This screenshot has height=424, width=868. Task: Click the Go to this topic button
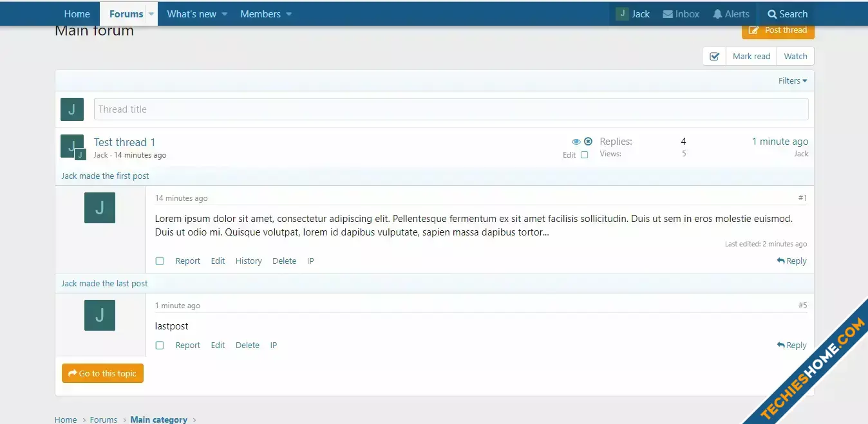click(x=102, y=373)
